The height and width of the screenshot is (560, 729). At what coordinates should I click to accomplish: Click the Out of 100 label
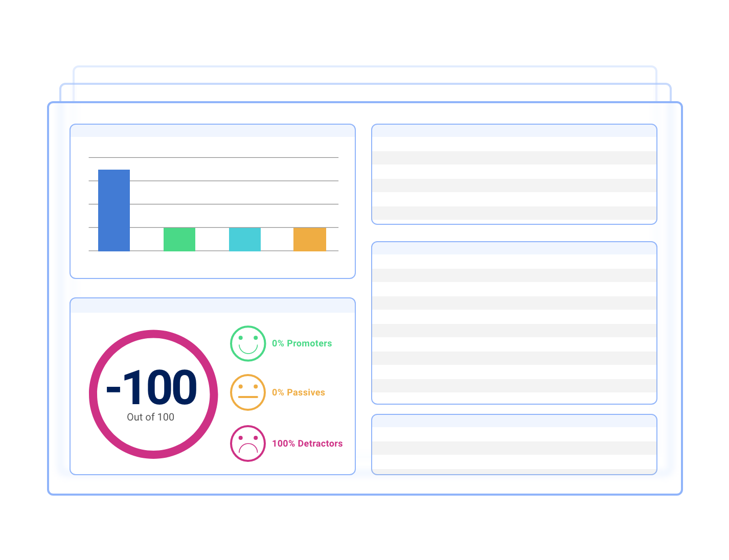tap(150, 417)
